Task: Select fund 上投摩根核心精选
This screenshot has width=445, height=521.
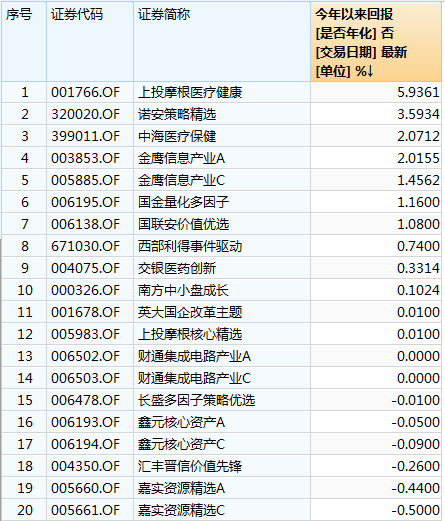Action: tap(190, 334)
